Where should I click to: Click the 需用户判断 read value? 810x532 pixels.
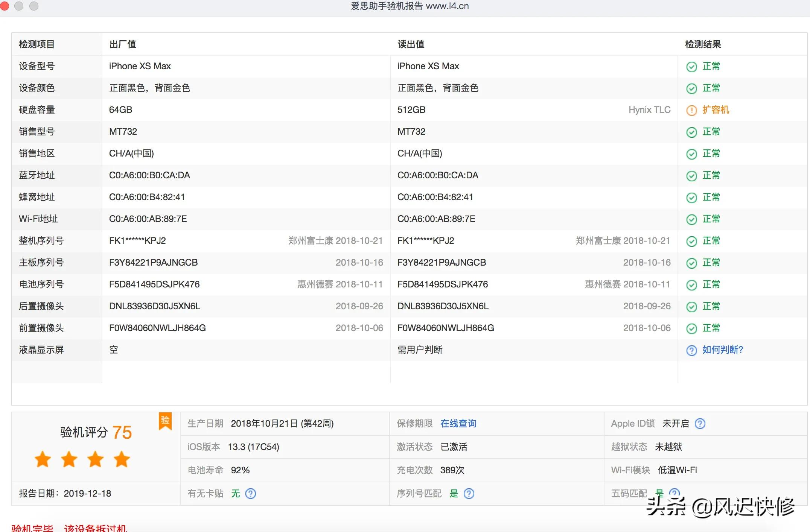(420, 350)
